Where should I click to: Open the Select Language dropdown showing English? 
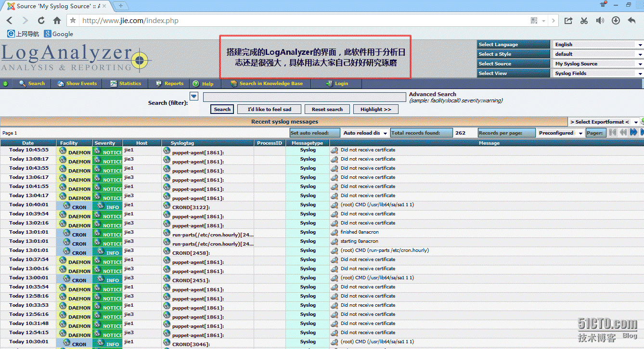click(598, 44)
